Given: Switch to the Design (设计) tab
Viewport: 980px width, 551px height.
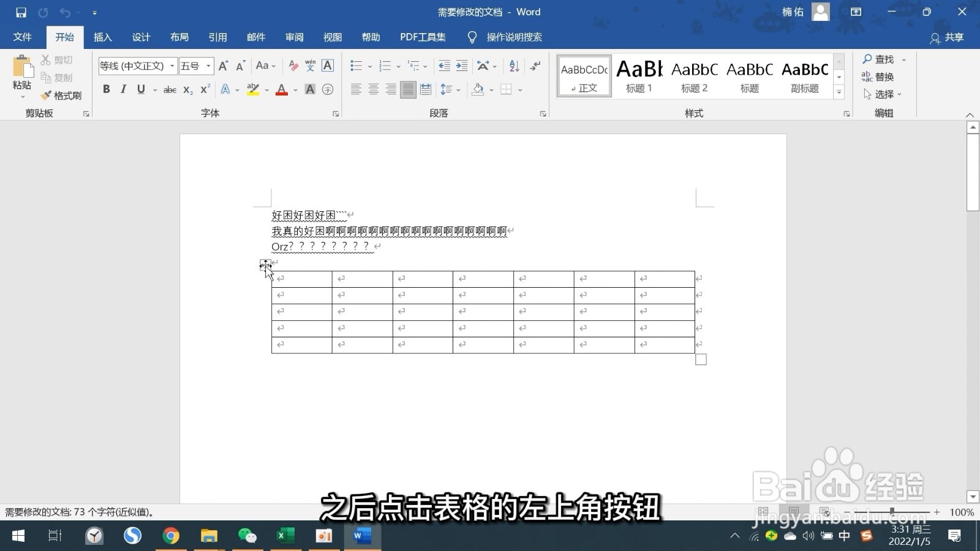Looking at the screenshot, I should click(x=141, y=37).
